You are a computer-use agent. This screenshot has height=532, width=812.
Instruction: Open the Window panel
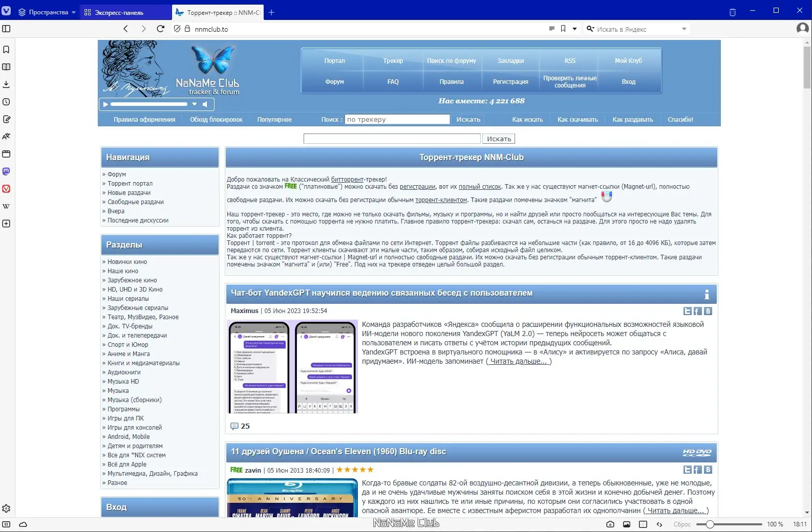[x=6, y=154]
